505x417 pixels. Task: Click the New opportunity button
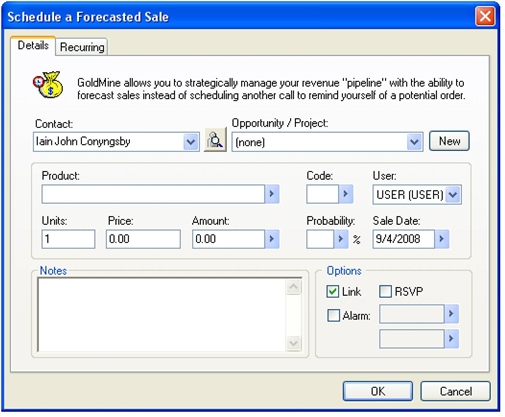[449, 141]
